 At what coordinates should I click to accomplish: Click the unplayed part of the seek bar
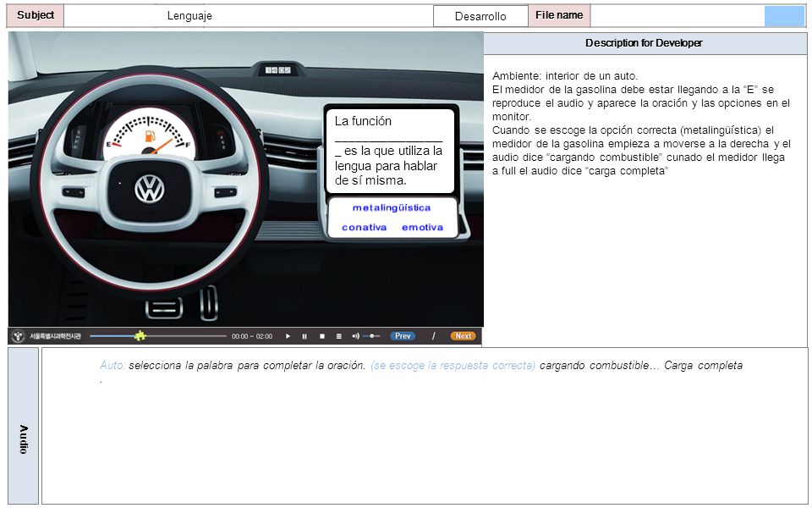point(186,336)
